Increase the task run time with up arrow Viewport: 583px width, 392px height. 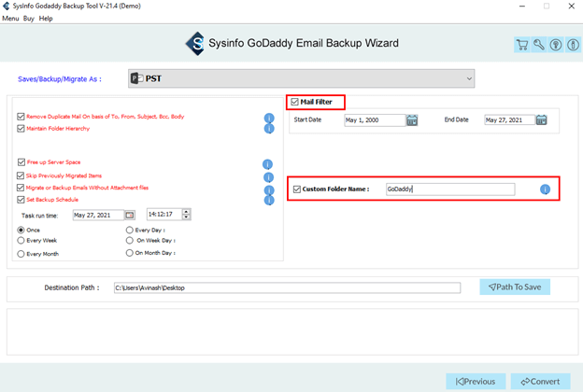tap(186, 212)
